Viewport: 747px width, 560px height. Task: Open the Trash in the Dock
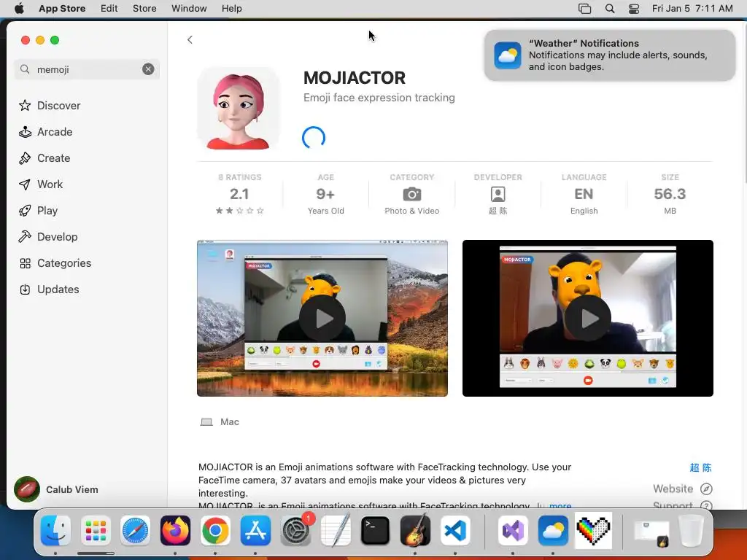(691, 531)
